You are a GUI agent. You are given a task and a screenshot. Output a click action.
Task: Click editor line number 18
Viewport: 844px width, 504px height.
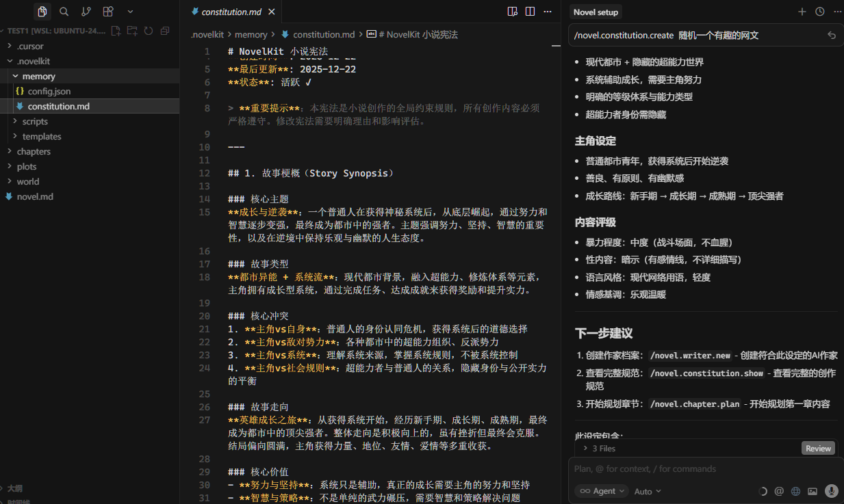click(x=204, y=277)
